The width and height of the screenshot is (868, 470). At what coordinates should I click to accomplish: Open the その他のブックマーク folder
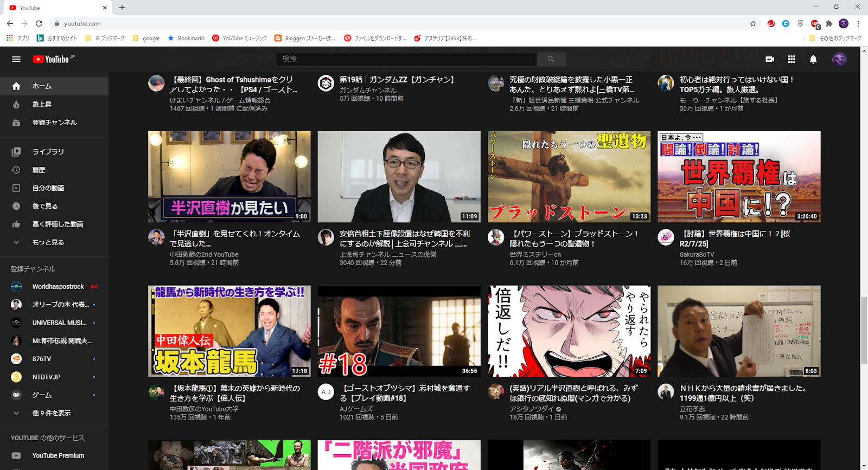(x=835, y=38)
